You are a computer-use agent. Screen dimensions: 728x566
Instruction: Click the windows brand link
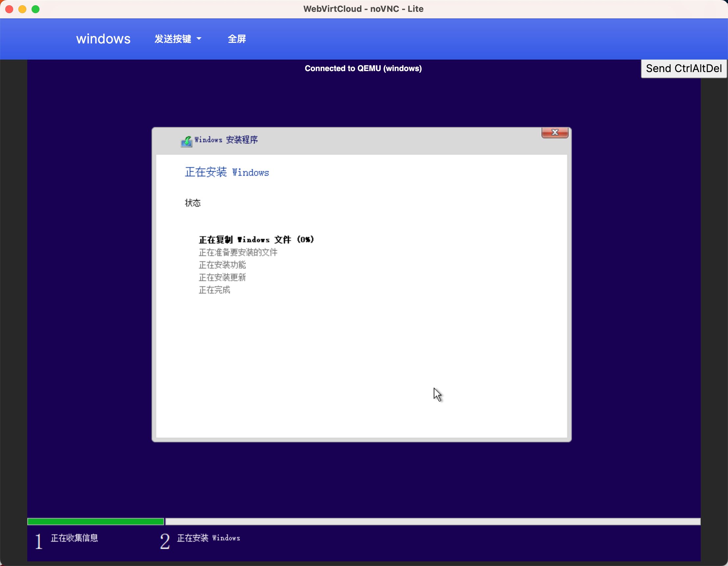103,39
